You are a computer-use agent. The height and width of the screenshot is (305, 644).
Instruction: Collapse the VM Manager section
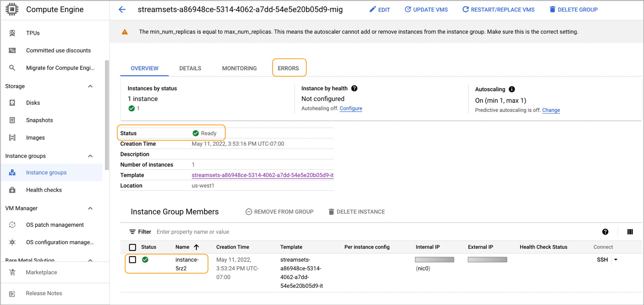[90, 208]
